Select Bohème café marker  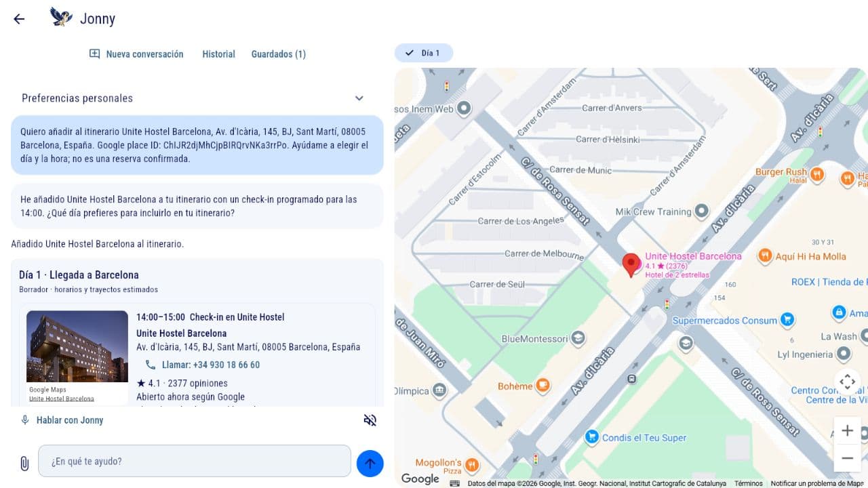coord(542,386)
